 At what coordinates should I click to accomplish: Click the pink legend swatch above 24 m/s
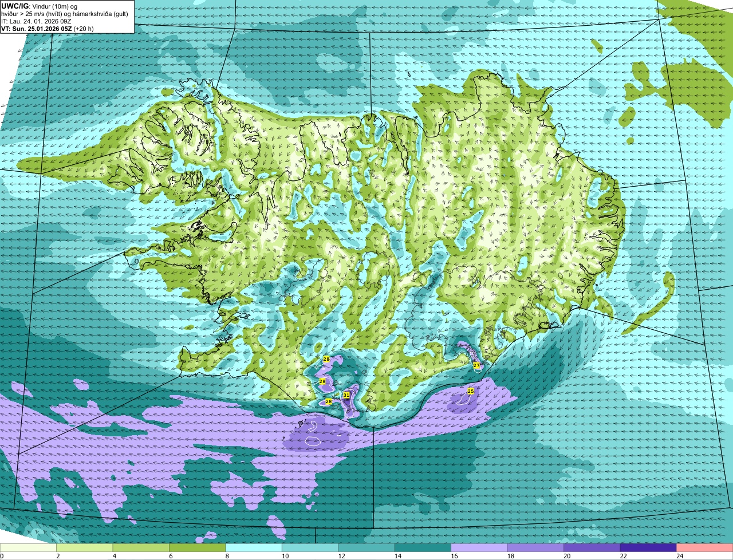[704, 548]
